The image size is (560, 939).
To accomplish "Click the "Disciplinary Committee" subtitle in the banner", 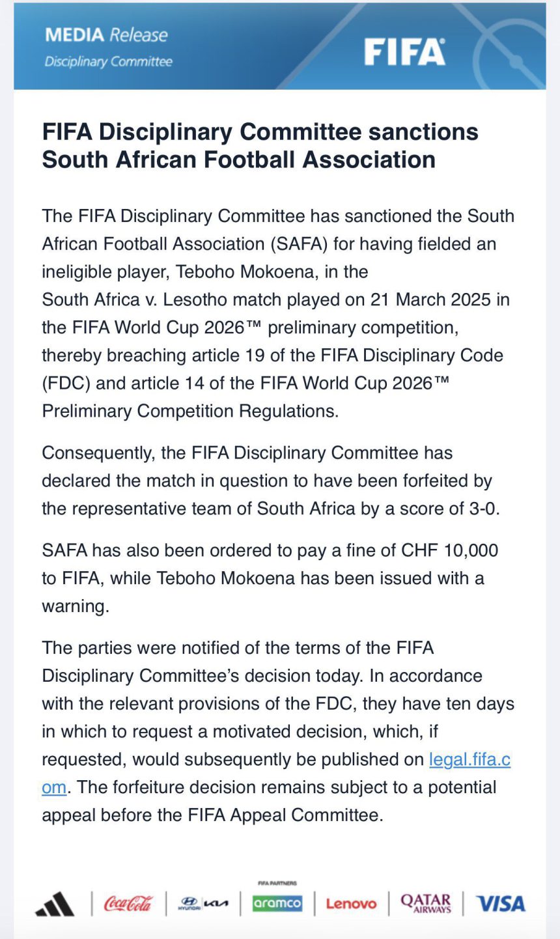I will pyautogui.click(x=108, y=62).
